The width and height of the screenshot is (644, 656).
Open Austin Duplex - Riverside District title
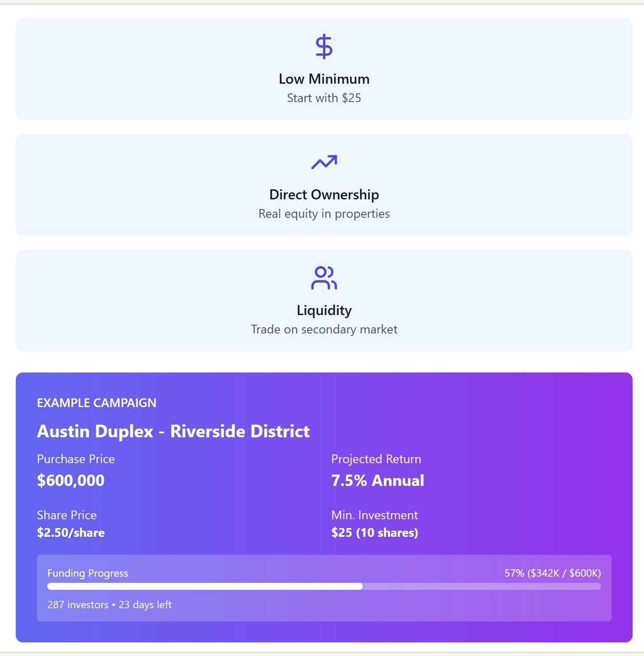(173, 431)
